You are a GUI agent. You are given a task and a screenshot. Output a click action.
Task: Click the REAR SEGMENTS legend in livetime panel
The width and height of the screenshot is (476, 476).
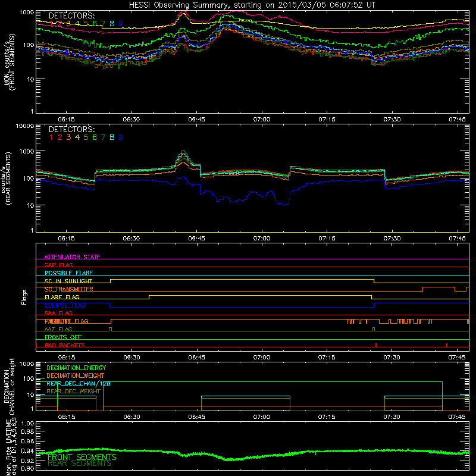click(80, 464)
